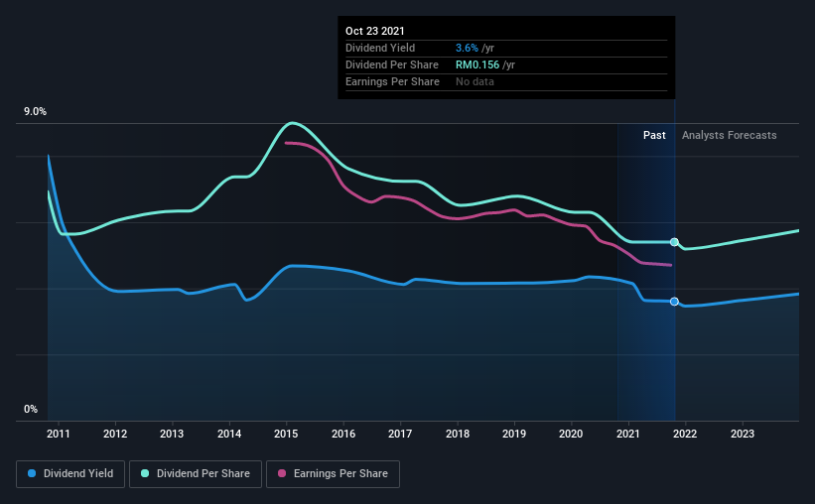Click the 2016 x-axis label
This screenshot has width=815, height=504.
coord(343,434)
